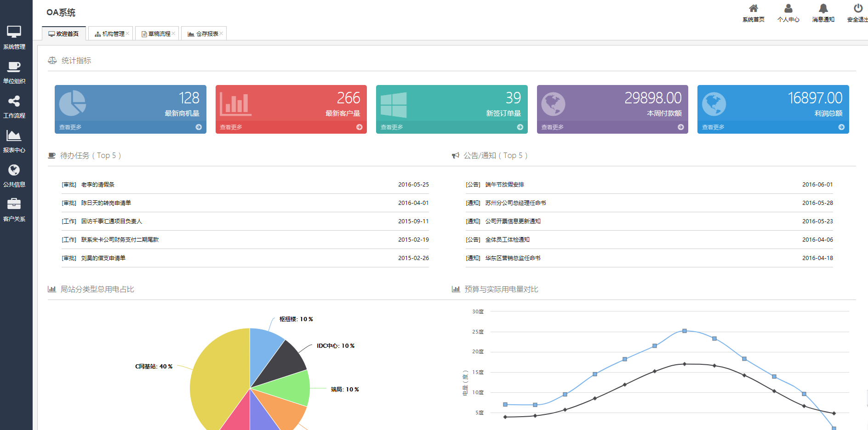This screenshot has height=430, width=868.
Task: Open the 端午节放假安排 announcement
Action: click(504, 185)
